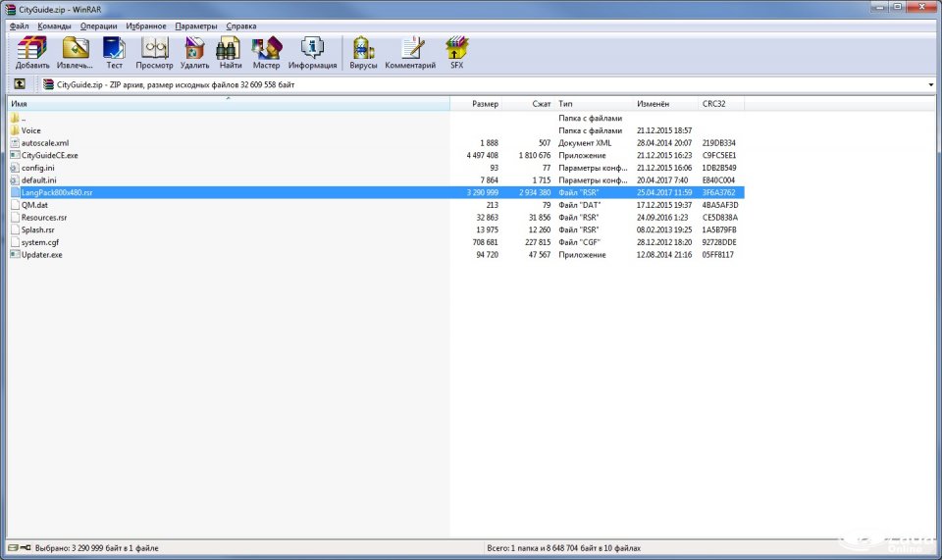The width and height of the screenshot is (942, 560).
Task: Sort files by Размер column header
Action: tap(485, 104)
